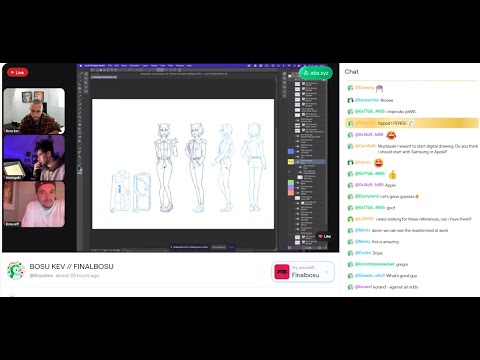Open the @bosukev profile handle

(x=41, y=276)
